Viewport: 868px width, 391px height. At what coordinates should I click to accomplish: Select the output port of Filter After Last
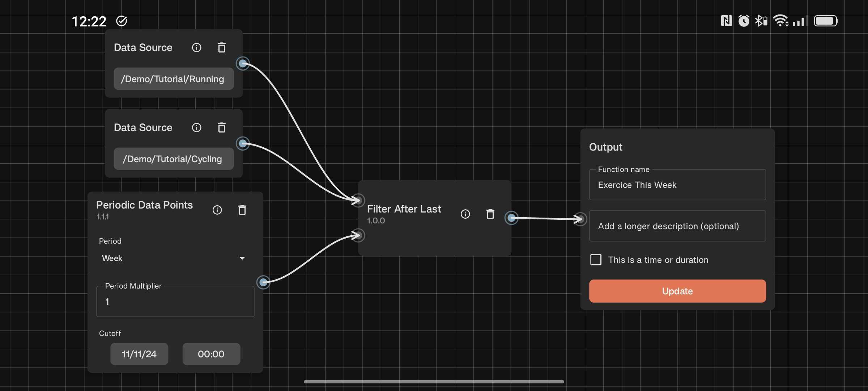pos(511,218)
